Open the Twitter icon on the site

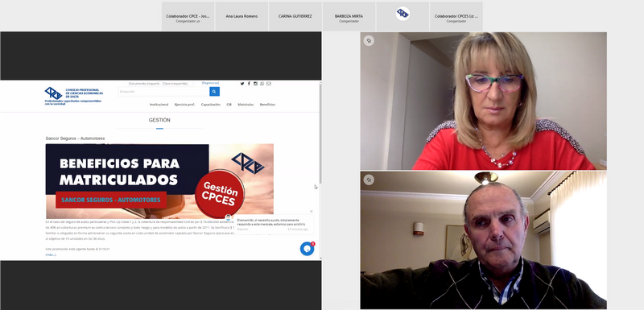(242, 84)
